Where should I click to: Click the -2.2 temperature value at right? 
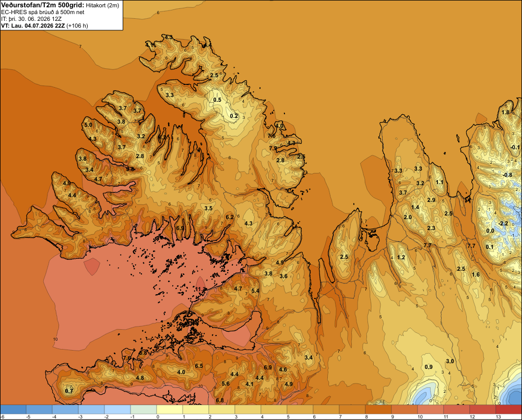(503, 223)
